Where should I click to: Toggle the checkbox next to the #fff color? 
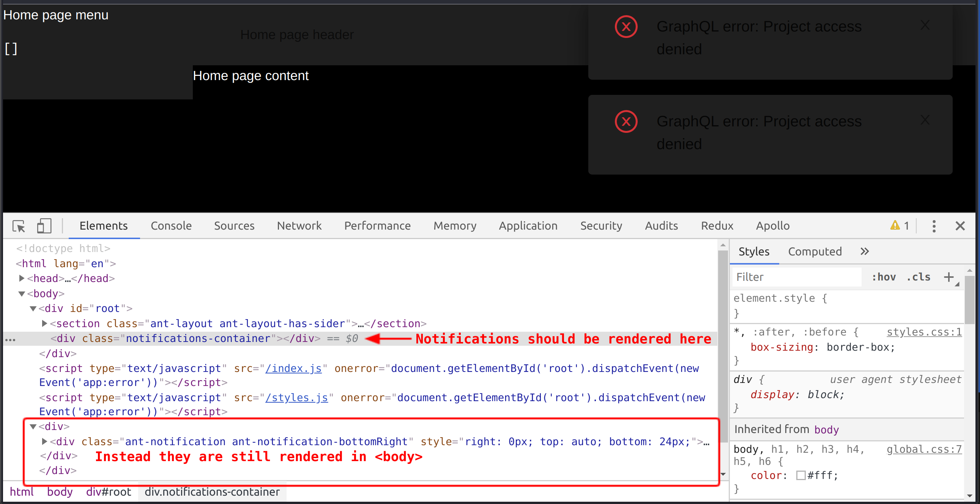(801, 475)
